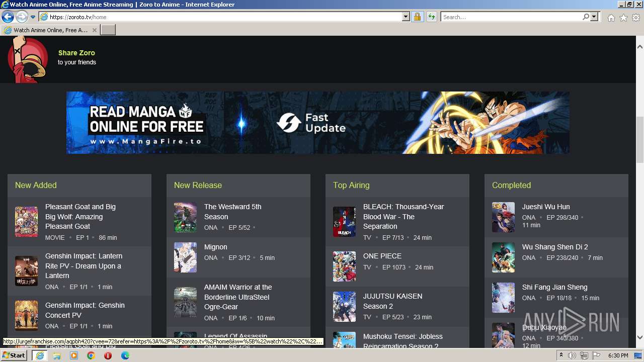This screenshot has width=644, height=362.
Task: Click the New Added section heading
Action: click(36, 185)
